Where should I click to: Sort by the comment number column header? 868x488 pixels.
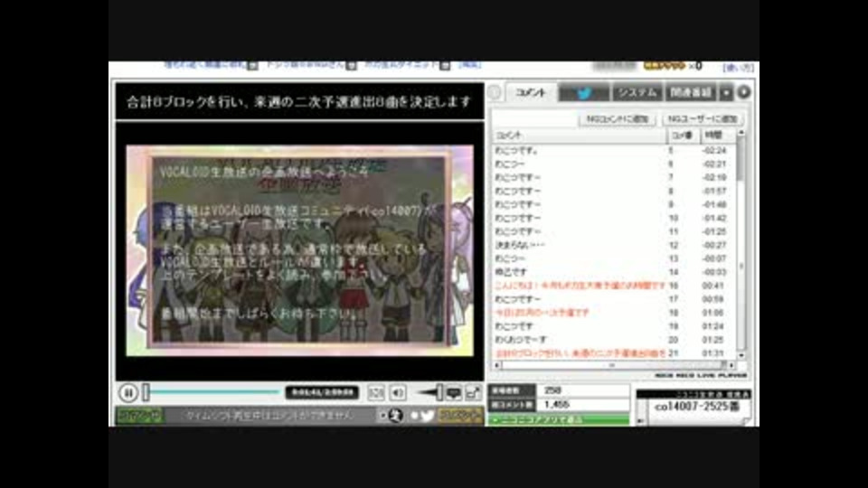point(684,135)
